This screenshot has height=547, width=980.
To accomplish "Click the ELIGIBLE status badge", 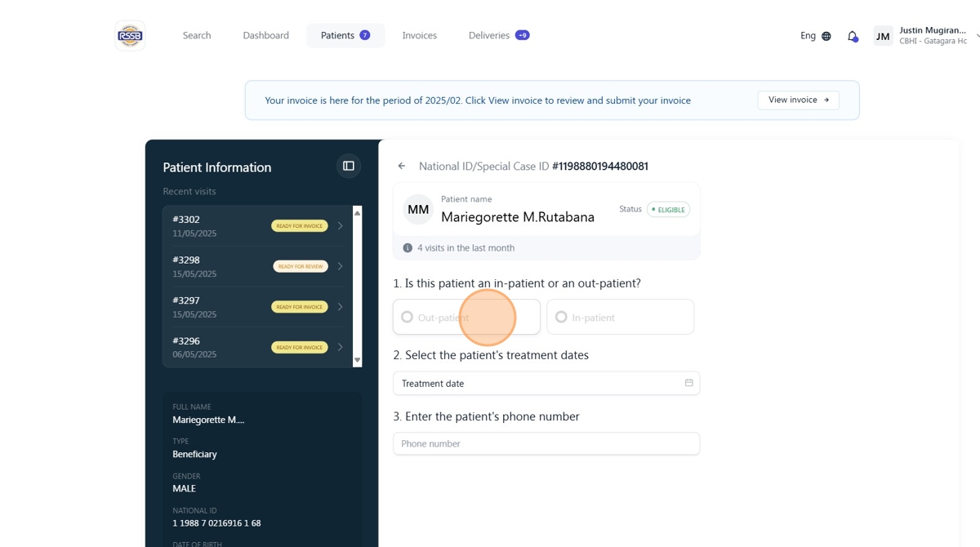I will [x=669, y=210].
